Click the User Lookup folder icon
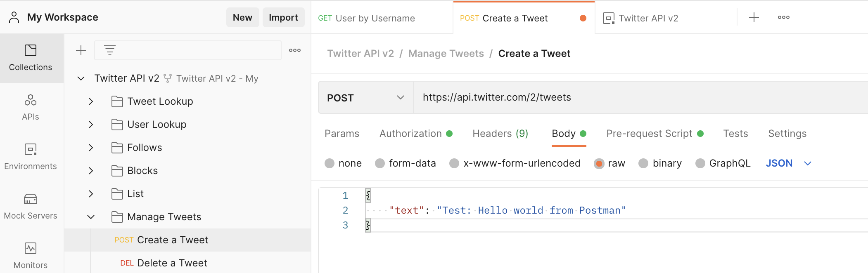The height and width of the screenshot is (273, 868). [117, 125]
